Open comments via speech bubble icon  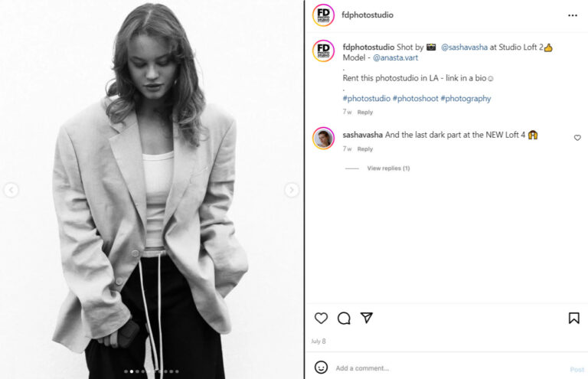coord(344,318)
